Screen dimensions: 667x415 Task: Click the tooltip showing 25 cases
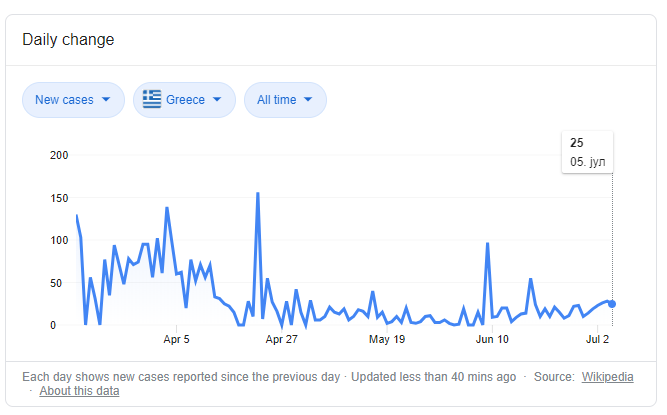click(588, 152)
